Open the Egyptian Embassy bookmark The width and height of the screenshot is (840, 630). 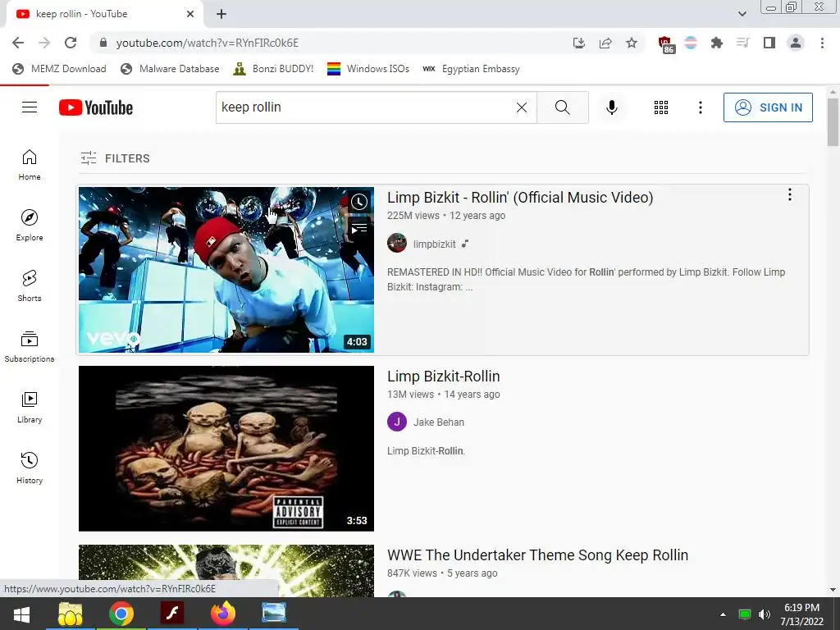coord(471,69)
